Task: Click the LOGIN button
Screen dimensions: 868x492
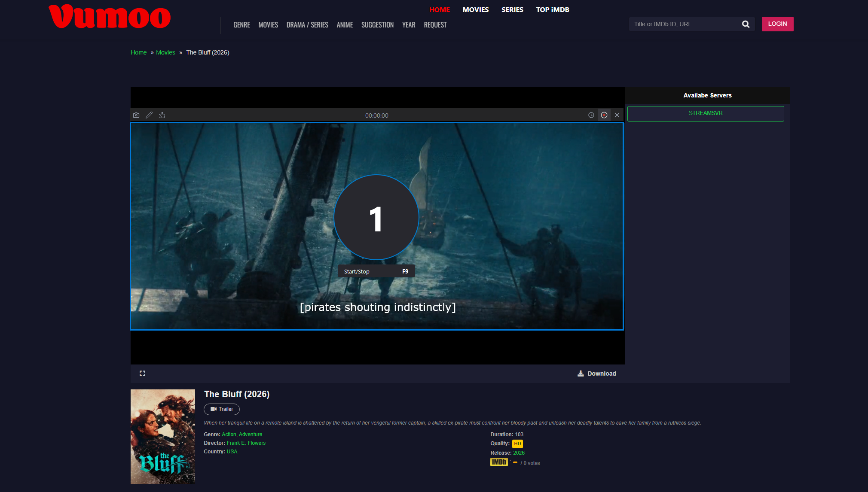Action: point(777,24)
